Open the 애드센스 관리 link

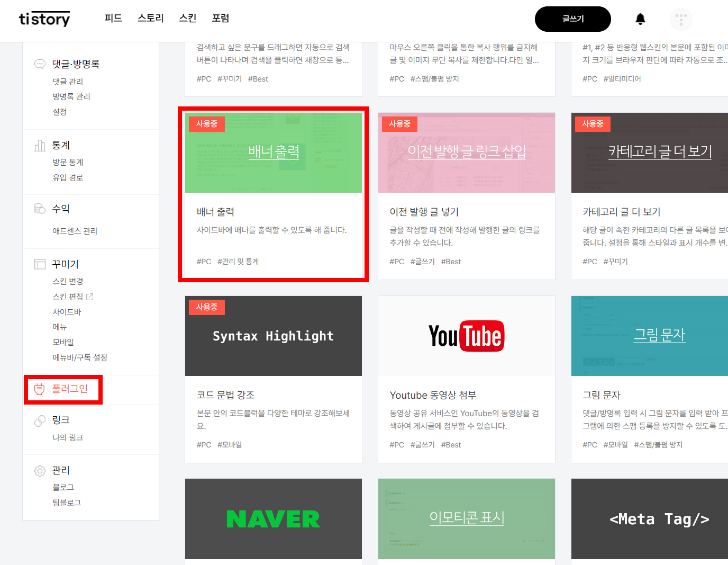point(74,230)
